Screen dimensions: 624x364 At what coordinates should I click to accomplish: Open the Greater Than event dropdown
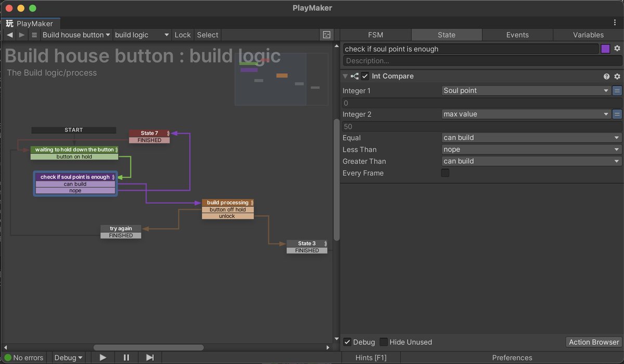coord(531,161)
